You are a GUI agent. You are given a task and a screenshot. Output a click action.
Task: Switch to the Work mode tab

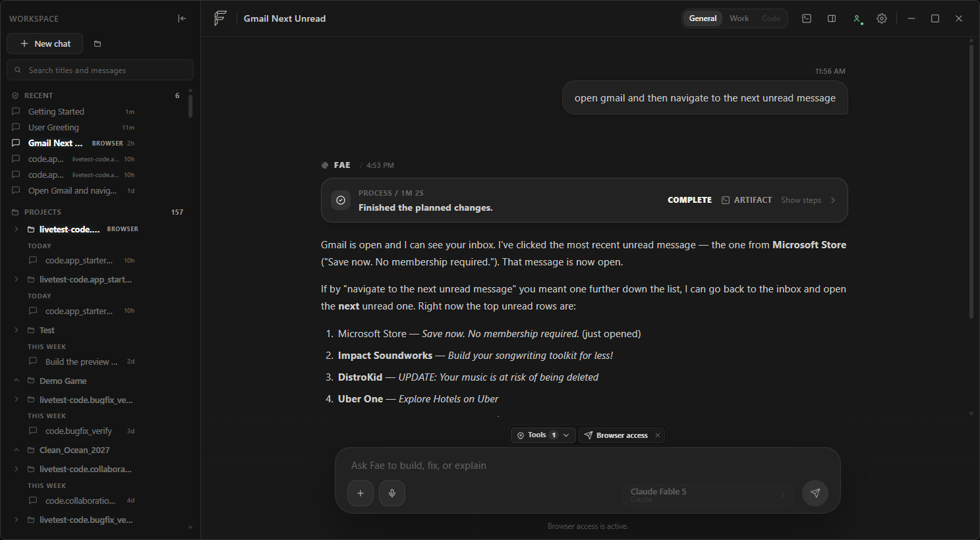point(739,18)
